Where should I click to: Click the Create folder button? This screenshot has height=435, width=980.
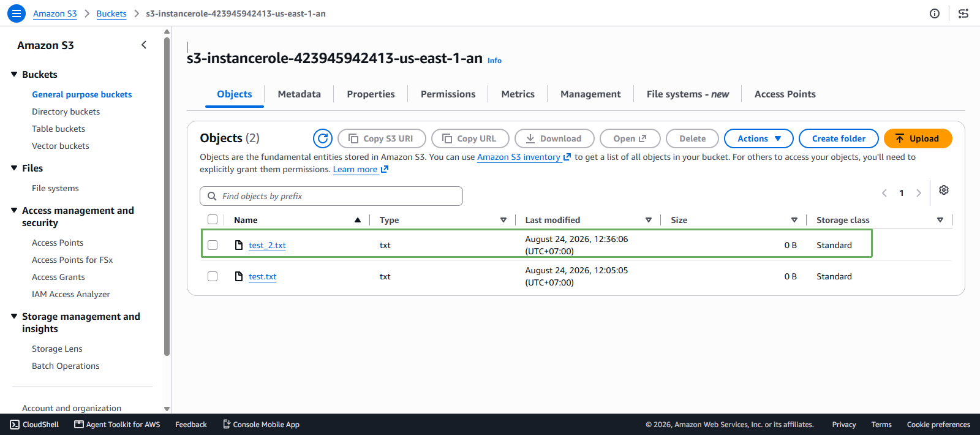click(839, 138)
